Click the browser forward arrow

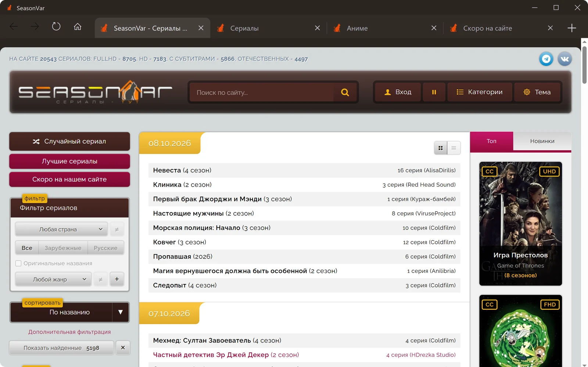35,26
